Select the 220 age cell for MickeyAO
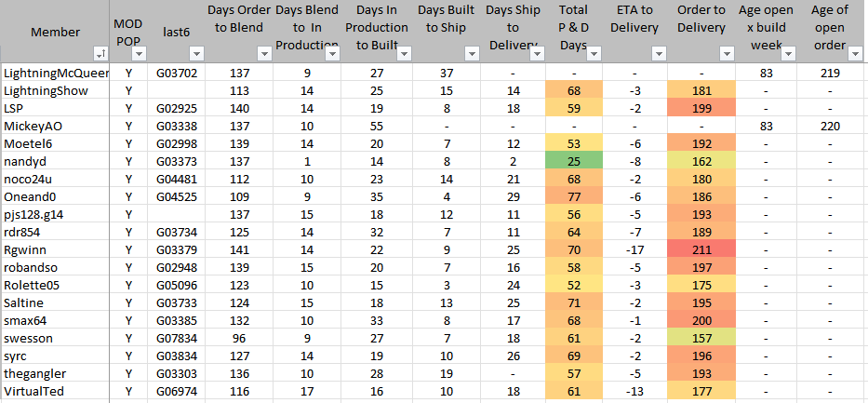868x403 pixels. [829, 126]
